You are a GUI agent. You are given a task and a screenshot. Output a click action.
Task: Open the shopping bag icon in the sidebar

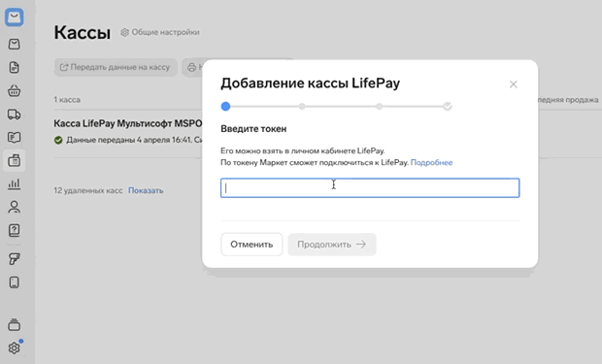click(15, 44)
